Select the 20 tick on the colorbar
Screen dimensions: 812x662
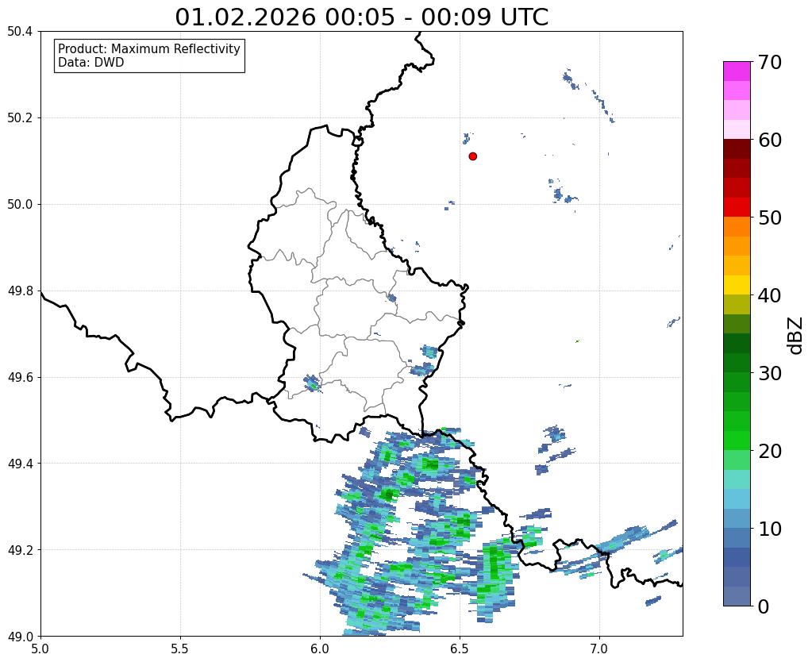point(770,451)
